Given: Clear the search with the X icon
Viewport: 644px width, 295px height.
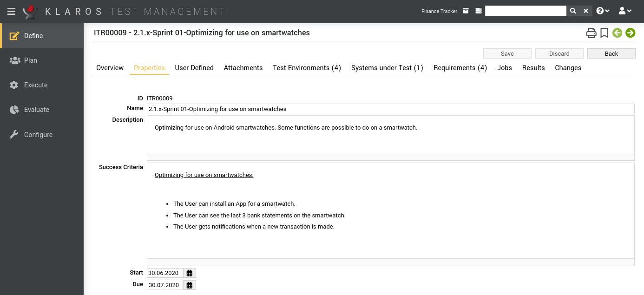Looking at the screenshot, I should click(586, 11).
